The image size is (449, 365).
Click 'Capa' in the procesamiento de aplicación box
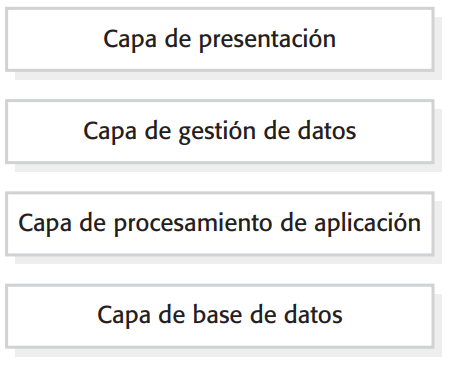45,224
